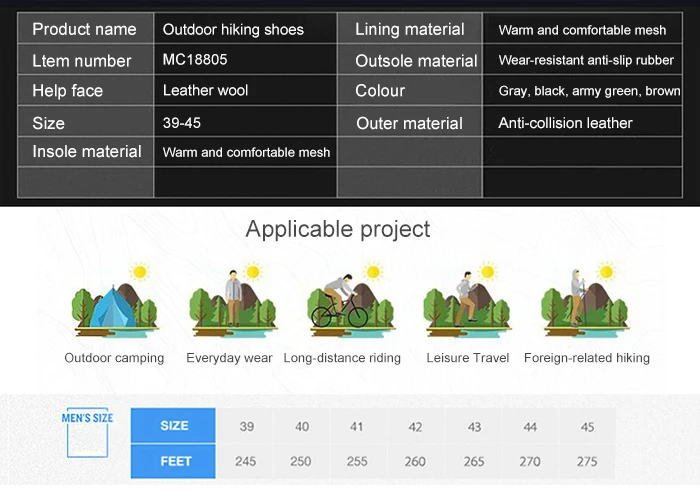Select size 41 in size chart

(x=356, y=426)
